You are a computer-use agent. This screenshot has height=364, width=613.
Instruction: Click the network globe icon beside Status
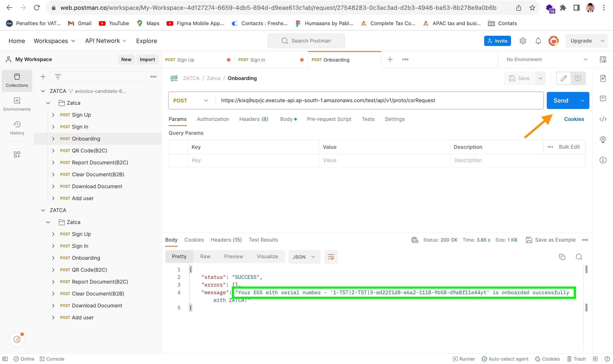(415, 240)
